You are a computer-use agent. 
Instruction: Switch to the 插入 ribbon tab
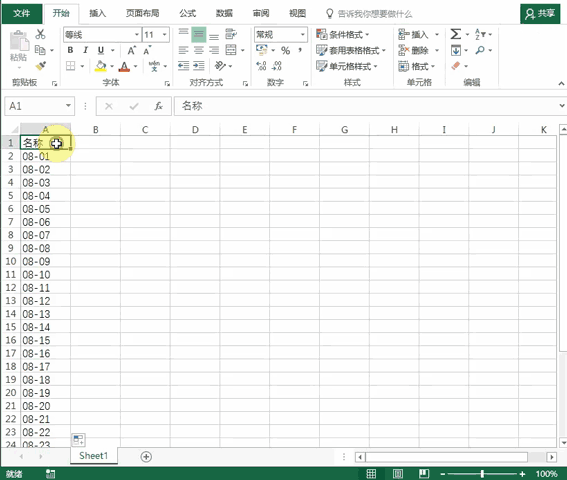point(97,13)
